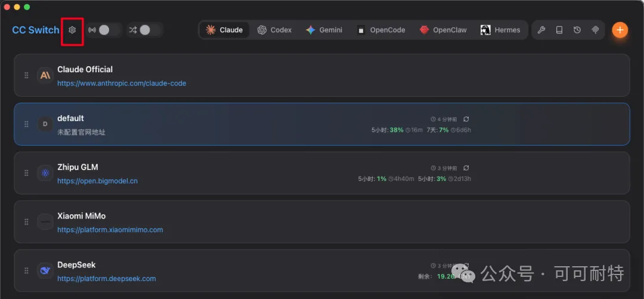Refresh usage for Zhipu GLM
Image resolution: width=644 pixels, height=299 pixels.
coord(466,168)
